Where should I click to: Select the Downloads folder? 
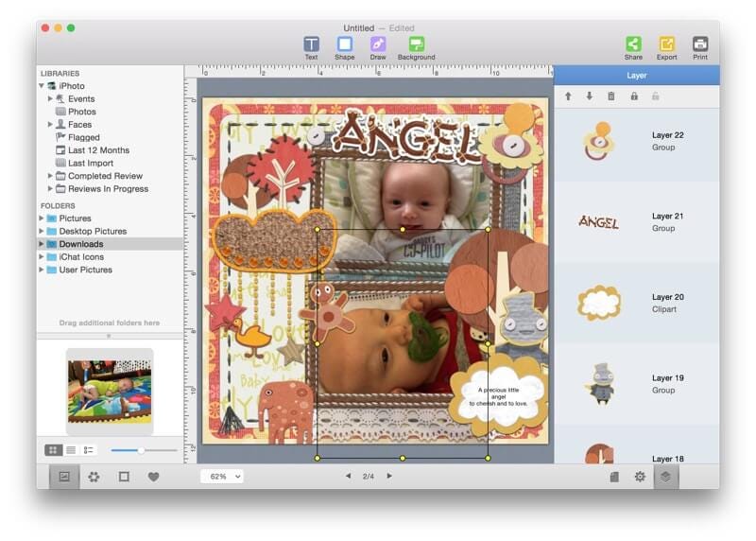coord(110,244)
